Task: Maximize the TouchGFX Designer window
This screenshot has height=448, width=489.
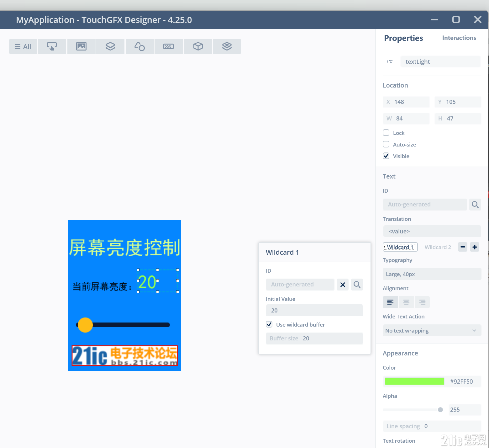Action: click(456, 19)
